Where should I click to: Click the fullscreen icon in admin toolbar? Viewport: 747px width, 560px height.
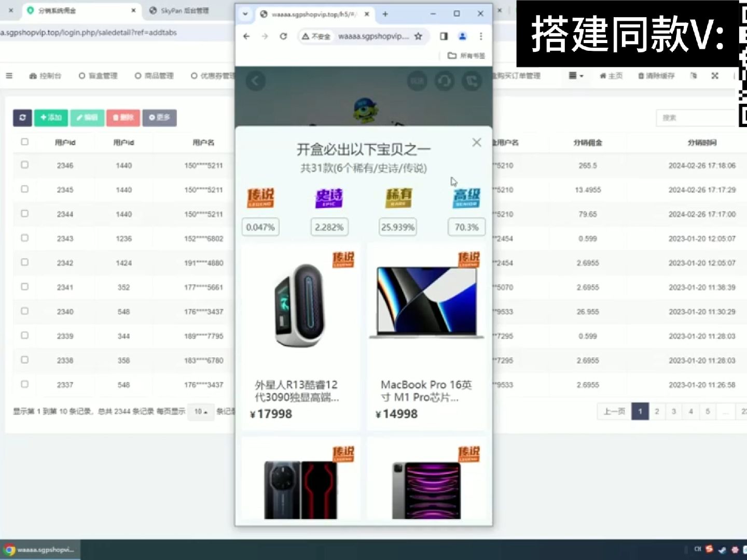715,76
